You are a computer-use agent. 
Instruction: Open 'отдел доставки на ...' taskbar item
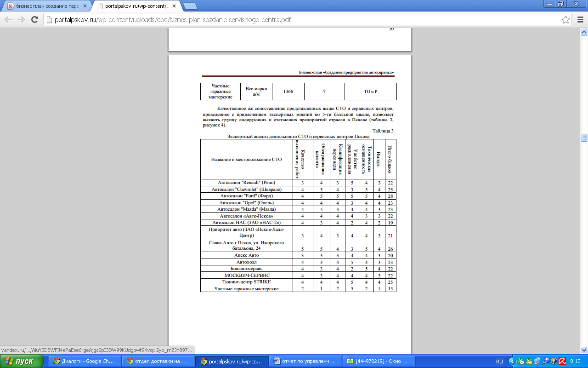(158, 362)
